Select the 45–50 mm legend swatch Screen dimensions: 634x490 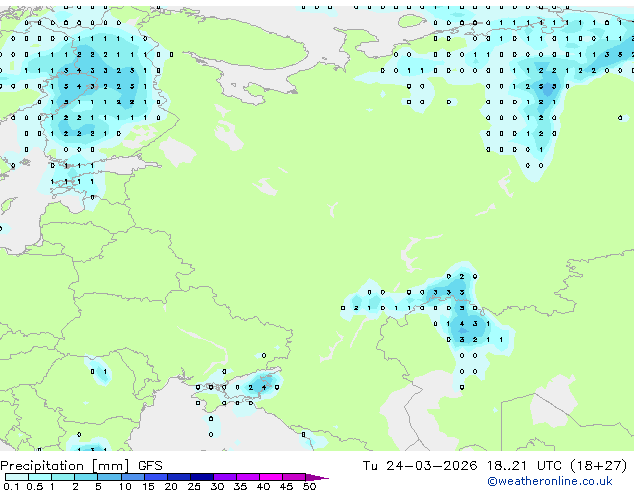[294, 477]
